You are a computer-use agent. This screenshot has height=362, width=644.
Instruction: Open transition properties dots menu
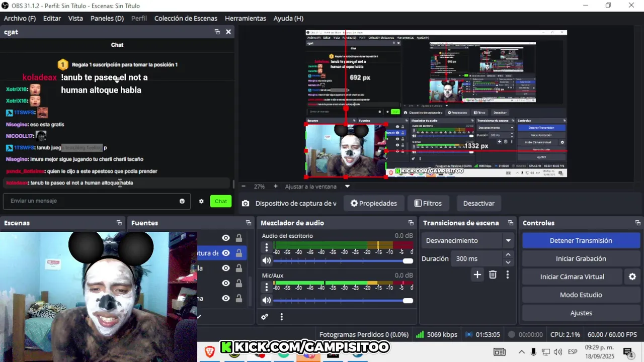click(x=508, y=275)
